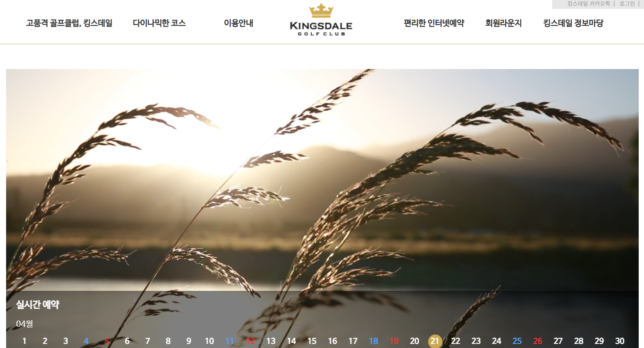Select date 15 in the reservation calendar
The image size is (644, 348).
tap(312, 341)
